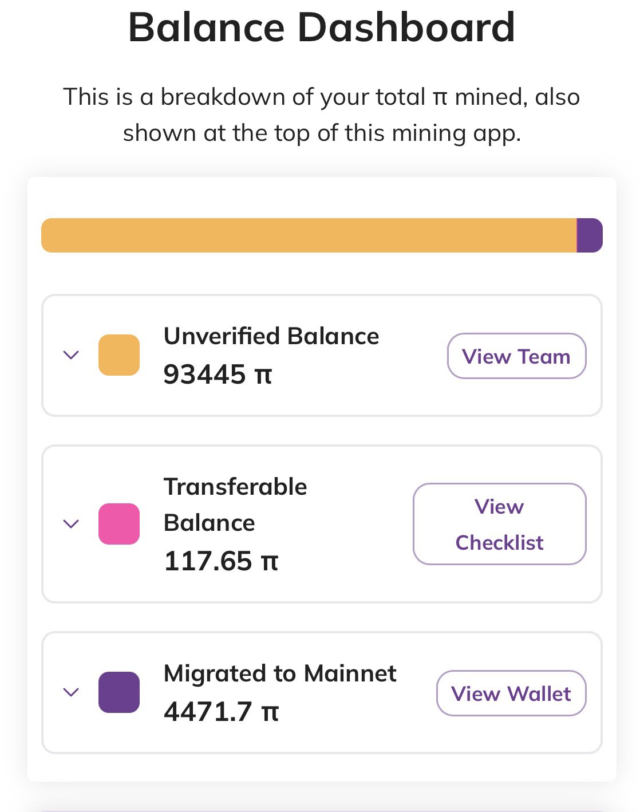Click the π symbol in the description text

point(440,97)
